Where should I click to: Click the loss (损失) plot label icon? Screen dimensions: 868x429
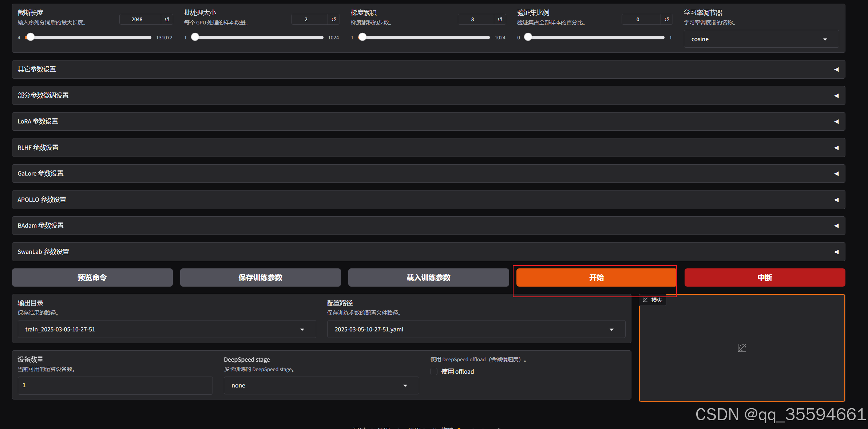coord(645,300)
